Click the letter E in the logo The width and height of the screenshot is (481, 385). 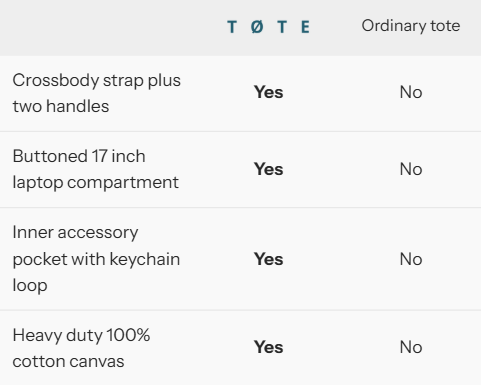click(305, 27)
